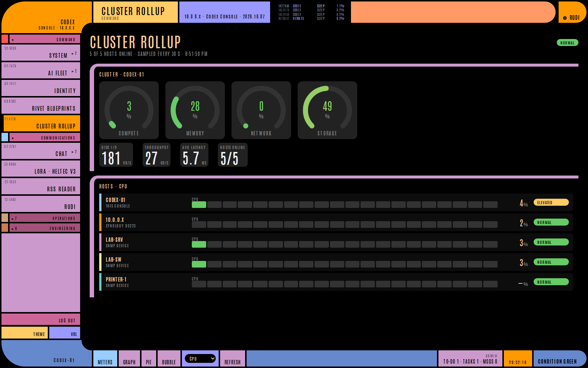Switch to Pie view
The image size is (588, 368).
pyautogui.click(x=149, y=358)
